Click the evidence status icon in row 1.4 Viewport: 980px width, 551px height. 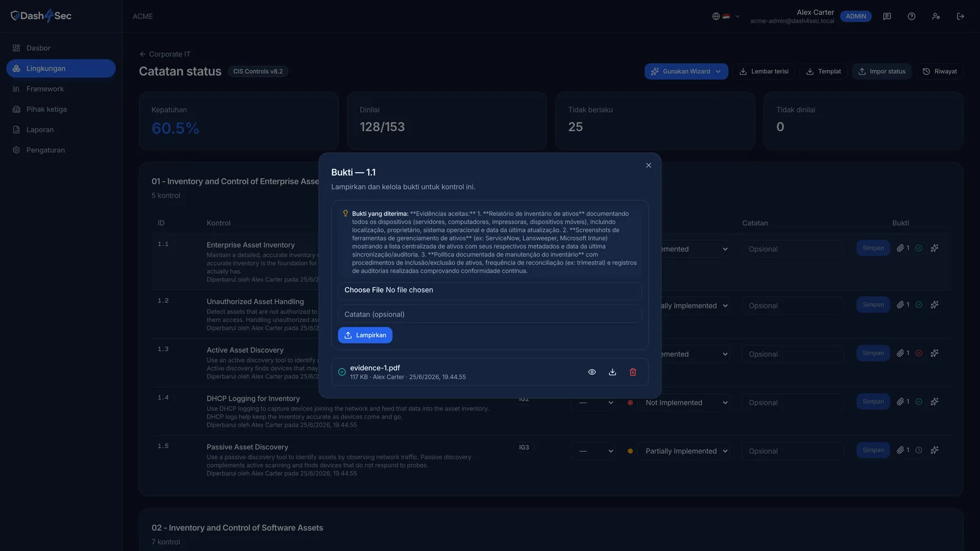pyautogui.click(x=919, y=402)
